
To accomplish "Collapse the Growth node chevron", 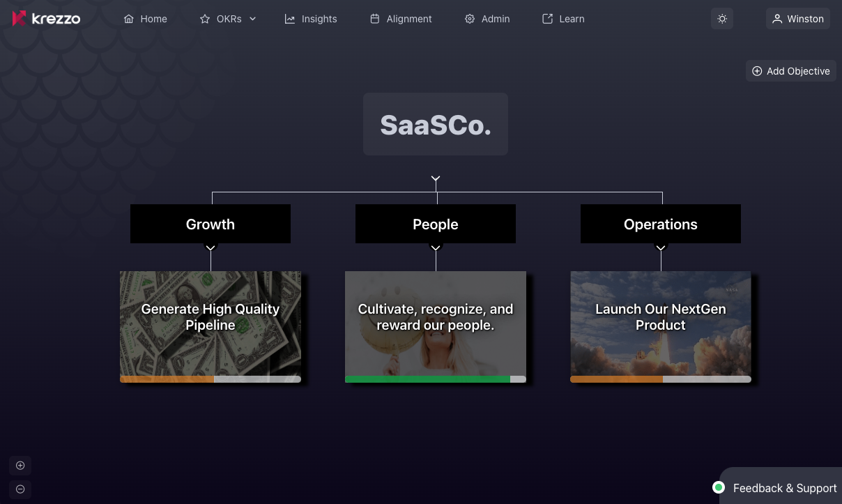I will click(210, 247).
